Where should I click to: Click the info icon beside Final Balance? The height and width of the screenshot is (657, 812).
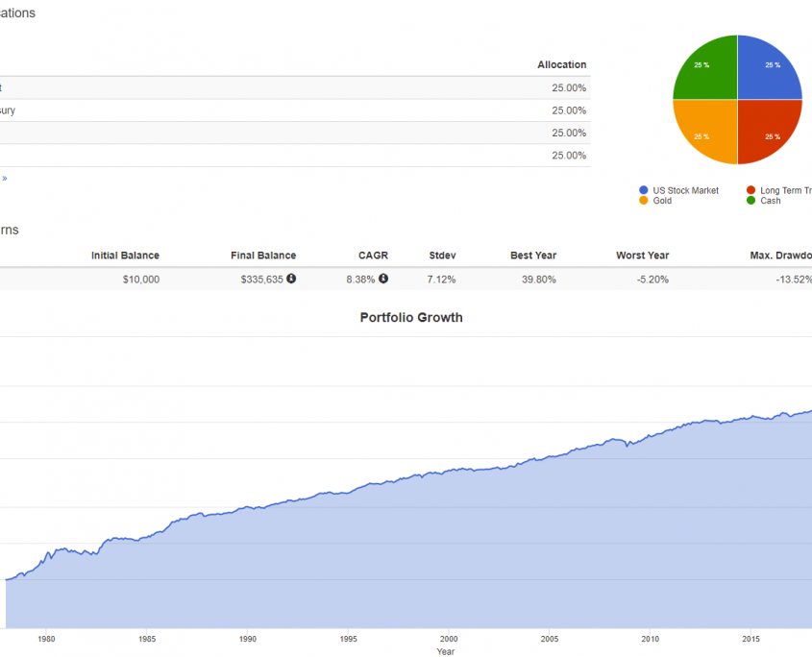pos(291,279)
